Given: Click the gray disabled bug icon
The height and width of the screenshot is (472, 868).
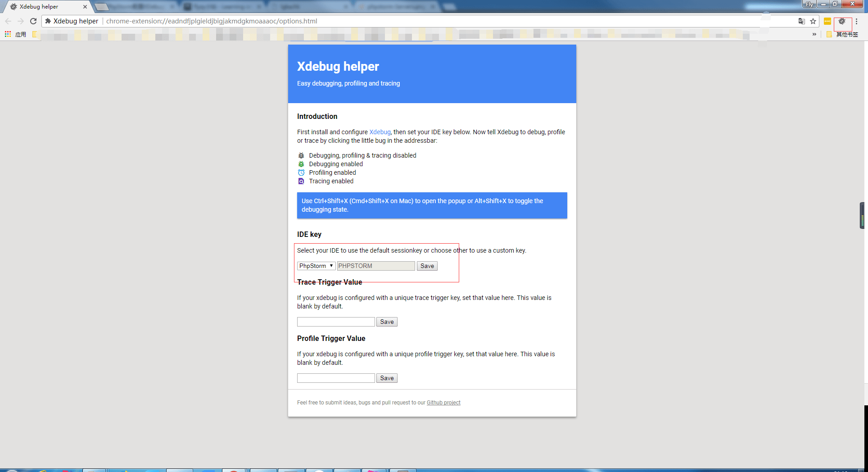Looking at the screenshot, I should (x=301, y=155).
